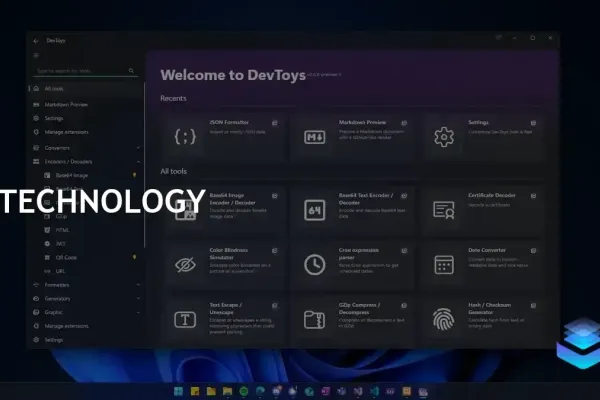
Task: Click the back arrow beside the DevToys title
Action: 36,41
